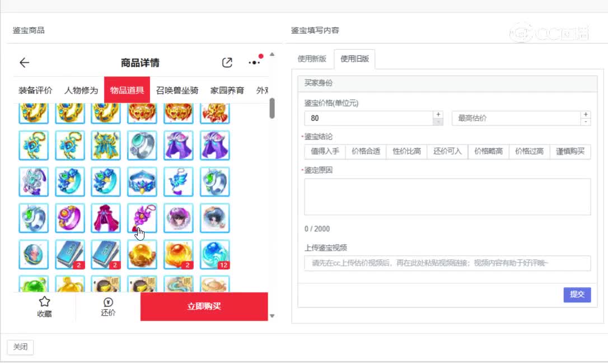Select the golden yellow orb without badge

pyautogui.click(x=142, y=255)
